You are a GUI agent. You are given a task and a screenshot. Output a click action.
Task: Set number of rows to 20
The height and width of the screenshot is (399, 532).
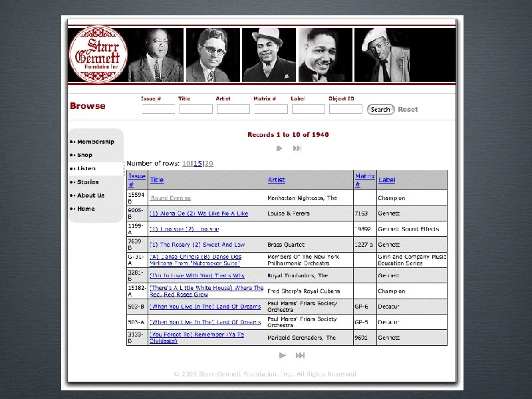tap(209, 163)
